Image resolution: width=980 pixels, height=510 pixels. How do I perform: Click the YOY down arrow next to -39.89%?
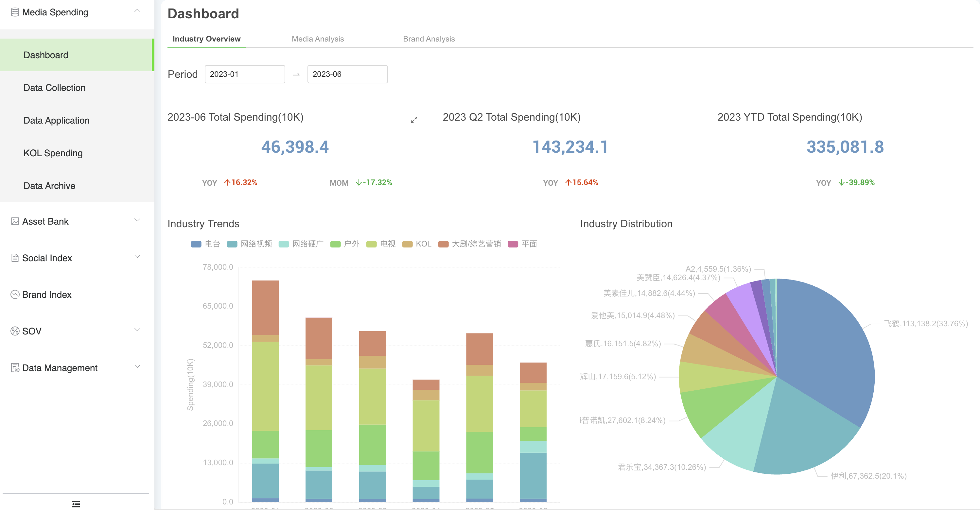click(841, 182)
